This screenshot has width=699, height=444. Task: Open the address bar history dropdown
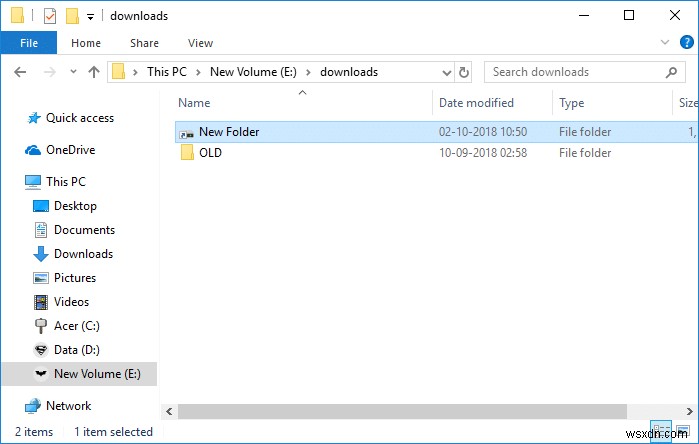click(x=446, y=72)
